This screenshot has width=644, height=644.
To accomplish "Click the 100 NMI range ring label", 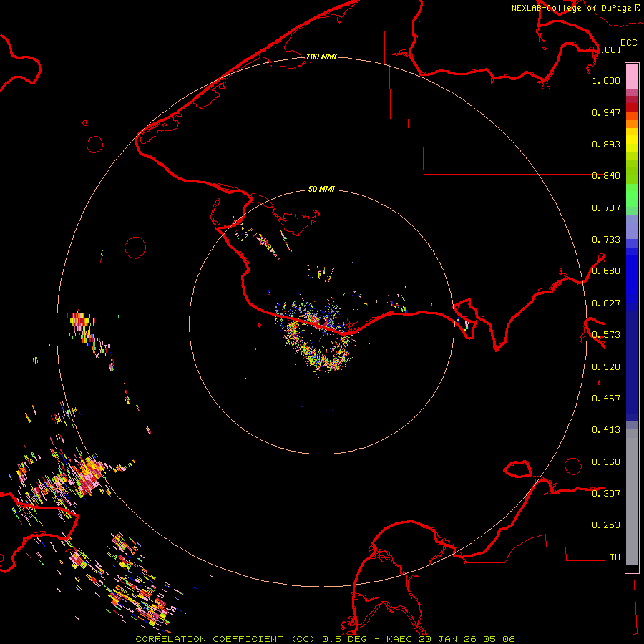I will 321,57.
